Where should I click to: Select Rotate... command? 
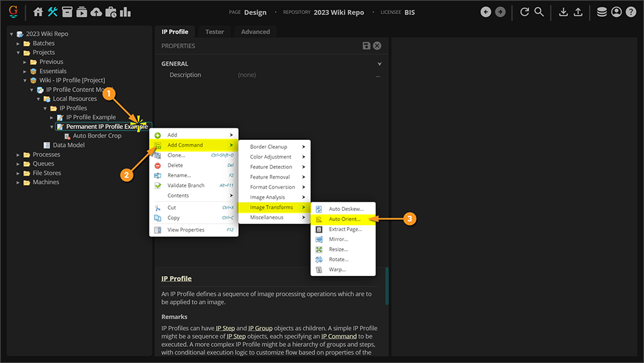coord(343,259)
